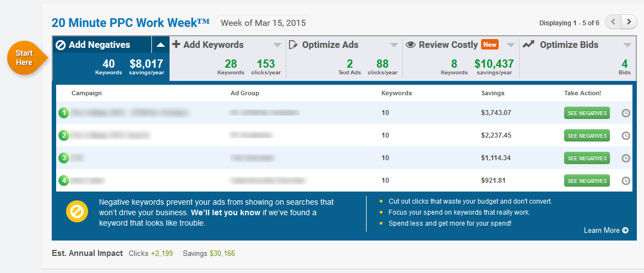Click the green number 3 campaign badge
644x273 pixels.
(x=64, y=159)
